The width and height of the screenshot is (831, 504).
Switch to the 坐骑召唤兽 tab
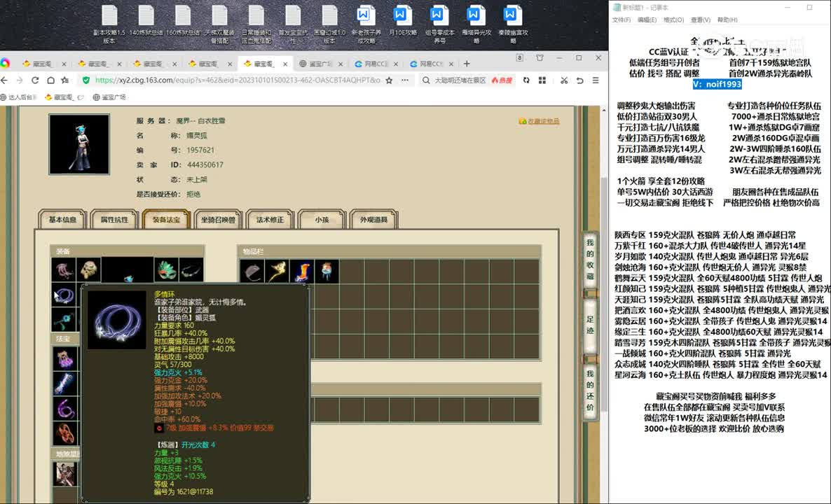[x=218, y=220]
